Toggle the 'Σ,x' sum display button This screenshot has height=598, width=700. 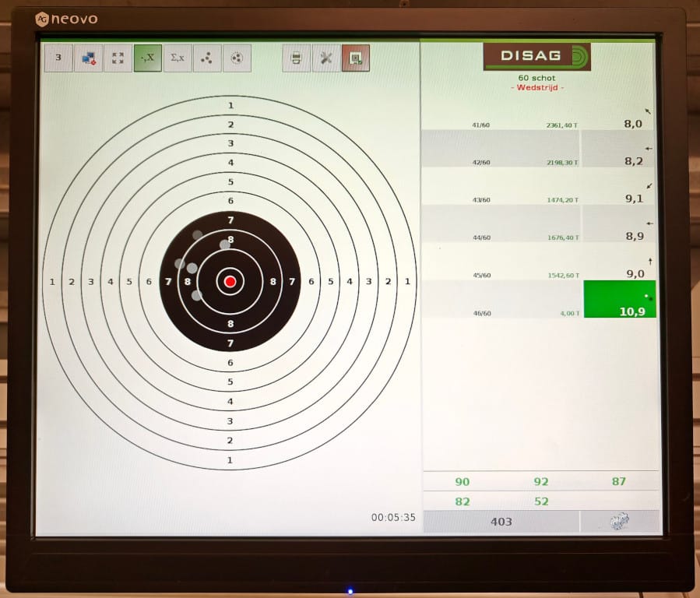178,58
